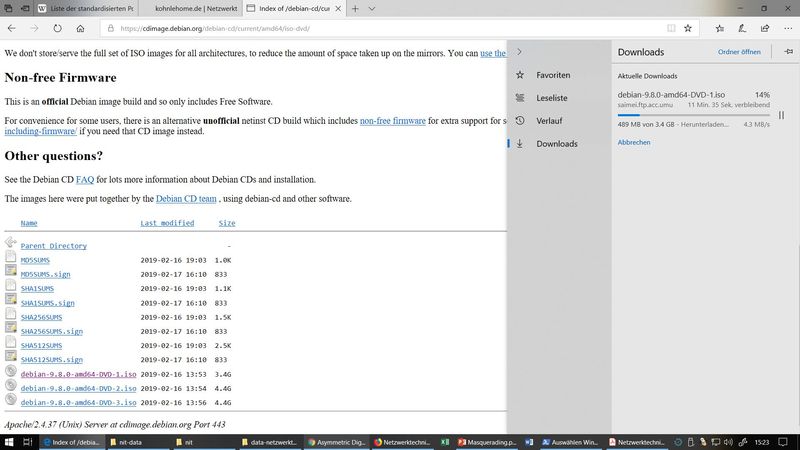Switch to Masquerading PowerPoint in taskbar
This screenshot has height=450, width=800.
coord(487,442)
